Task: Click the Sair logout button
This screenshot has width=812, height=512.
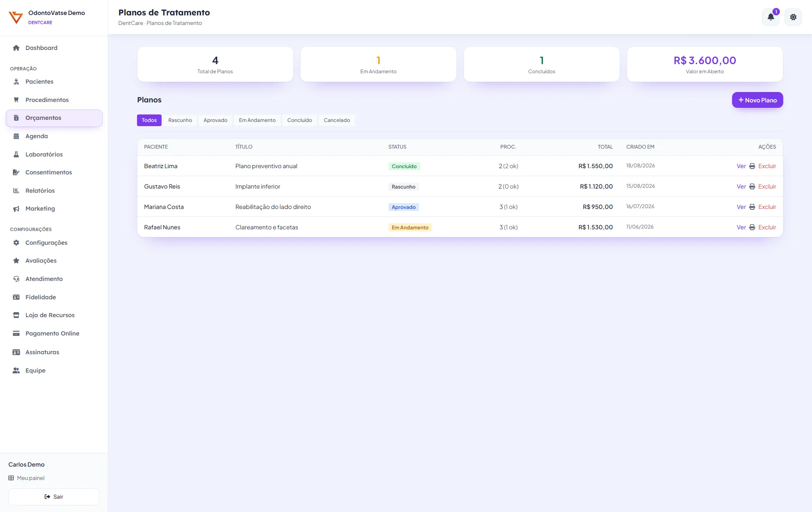Action: [54, 497]
